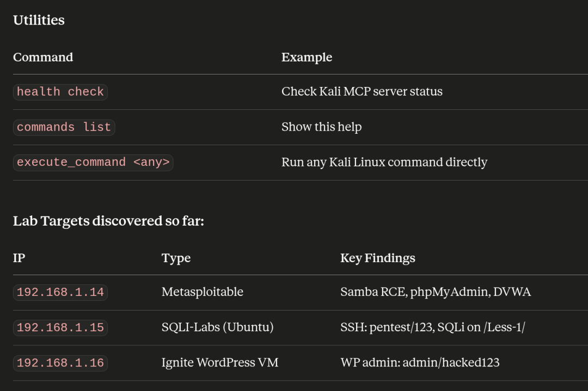
Task: Click the 192.168.1.15 IP chip
Action: coord(60,328)
